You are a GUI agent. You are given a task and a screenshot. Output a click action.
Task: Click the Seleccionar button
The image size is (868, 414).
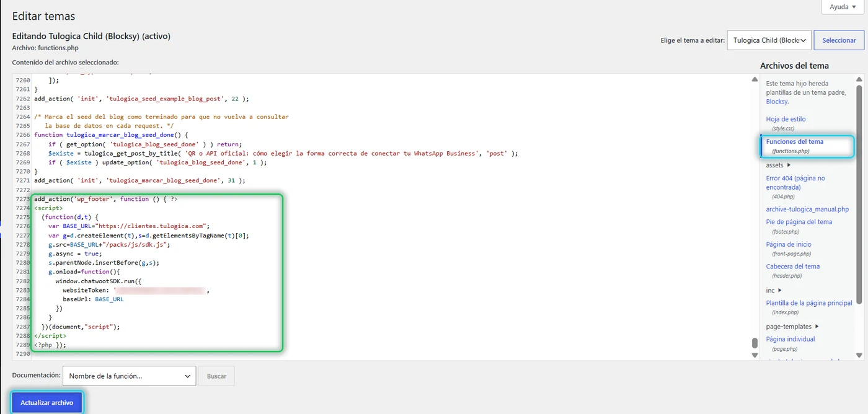[839, 40]
